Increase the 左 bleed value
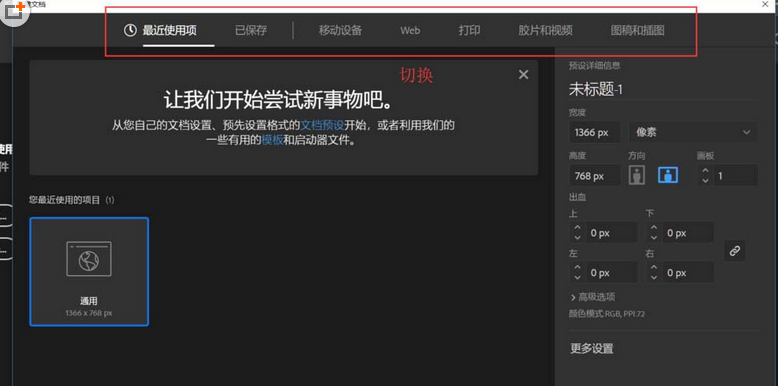 pyautogui.click(x=577, y=268)
